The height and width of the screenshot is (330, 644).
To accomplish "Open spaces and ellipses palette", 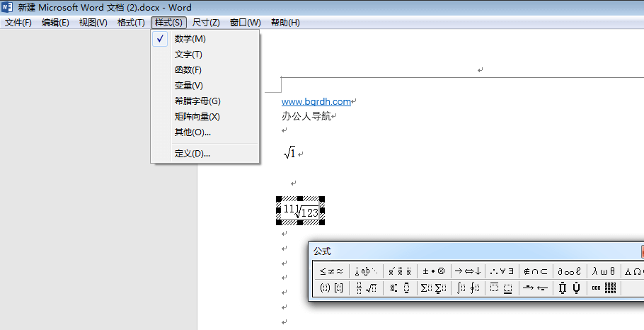I will point(366,271).
